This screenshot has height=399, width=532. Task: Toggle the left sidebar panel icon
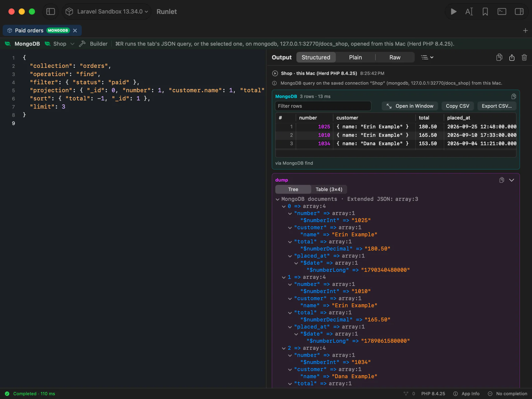(x=51, y=12)
